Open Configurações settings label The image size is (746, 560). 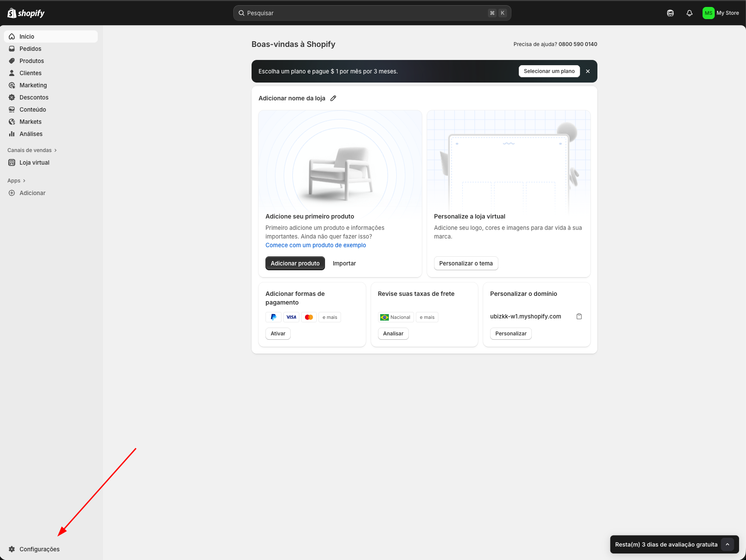click(x=40, y=549)
